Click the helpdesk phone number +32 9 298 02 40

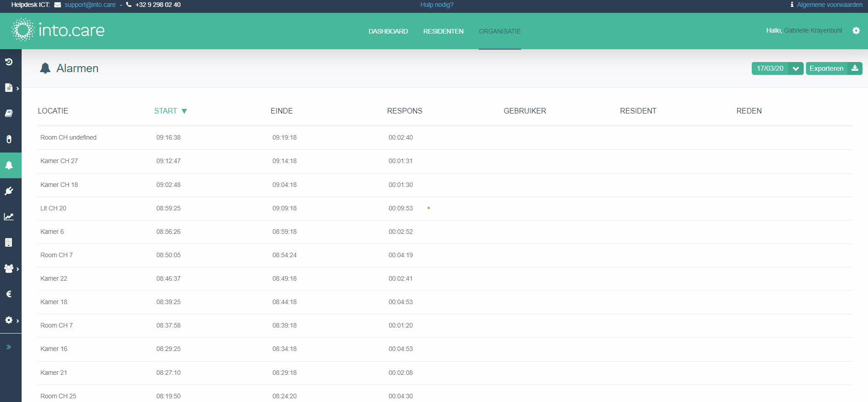pyautogui.click(x=158, y=5)
